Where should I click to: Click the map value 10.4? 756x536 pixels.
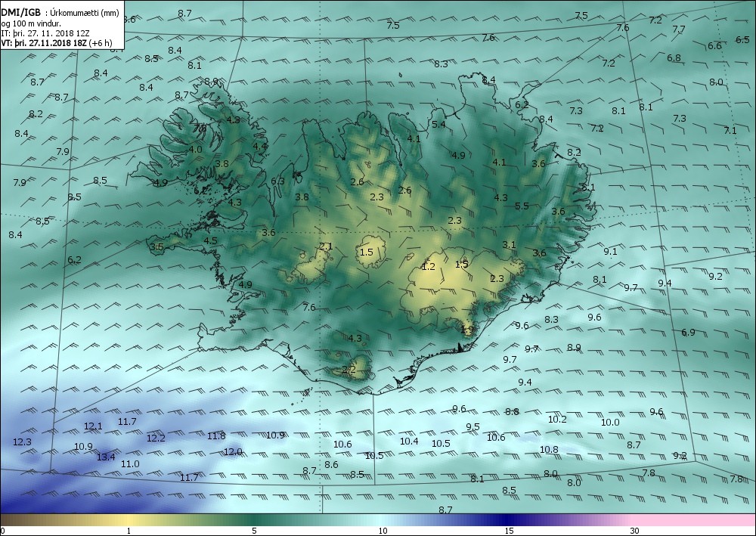(x=409, y=441)
